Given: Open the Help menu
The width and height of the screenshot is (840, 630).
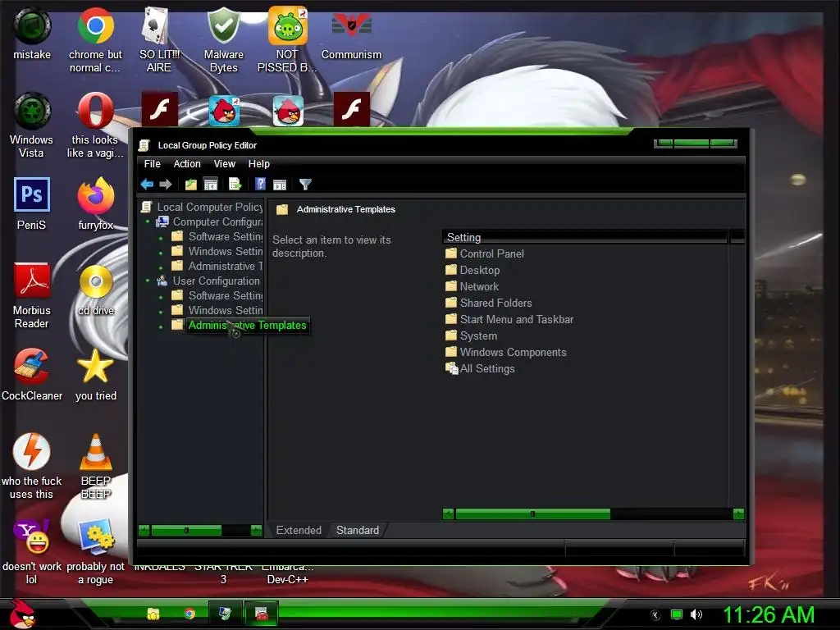Looking at the screenshot, I should click(x=258, y=164).
